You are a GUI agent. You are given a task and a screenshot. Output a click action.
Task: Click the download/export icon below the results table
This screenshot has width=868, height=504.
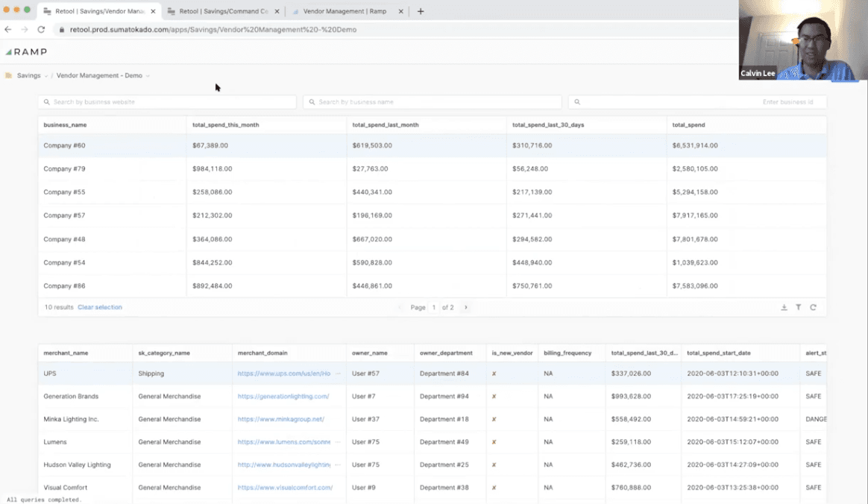[784, 307]
